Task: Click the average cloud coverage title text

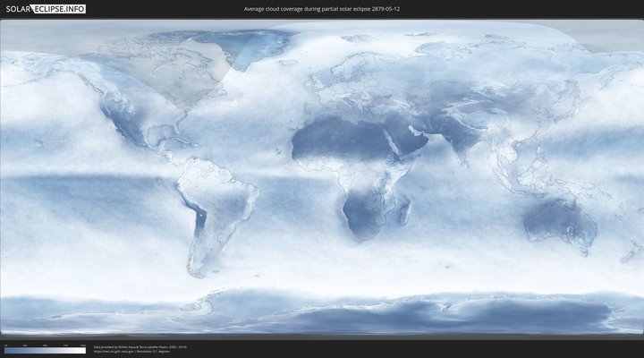Action: click(x=321, y=9)
